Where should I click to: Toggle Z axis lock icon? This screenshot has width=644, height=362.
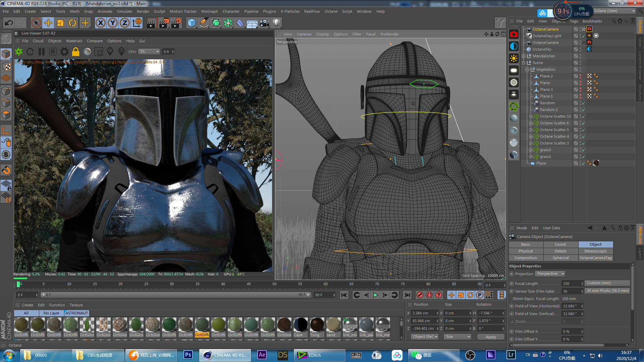(x=125, y=23)
